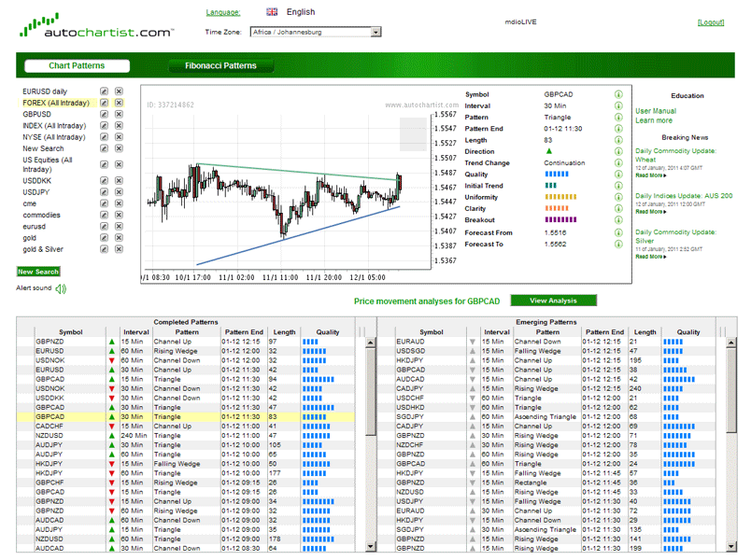The image size is (751, 560).
Task: Open info icon for Trend Change row
Action: [x=618, y=162]
